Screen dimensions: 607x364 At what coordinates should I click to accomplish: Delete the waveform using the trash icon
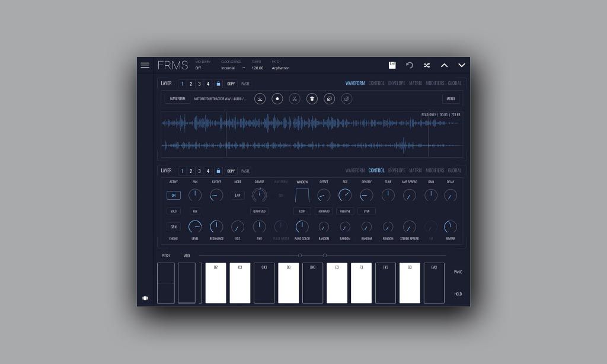[312, 99]
